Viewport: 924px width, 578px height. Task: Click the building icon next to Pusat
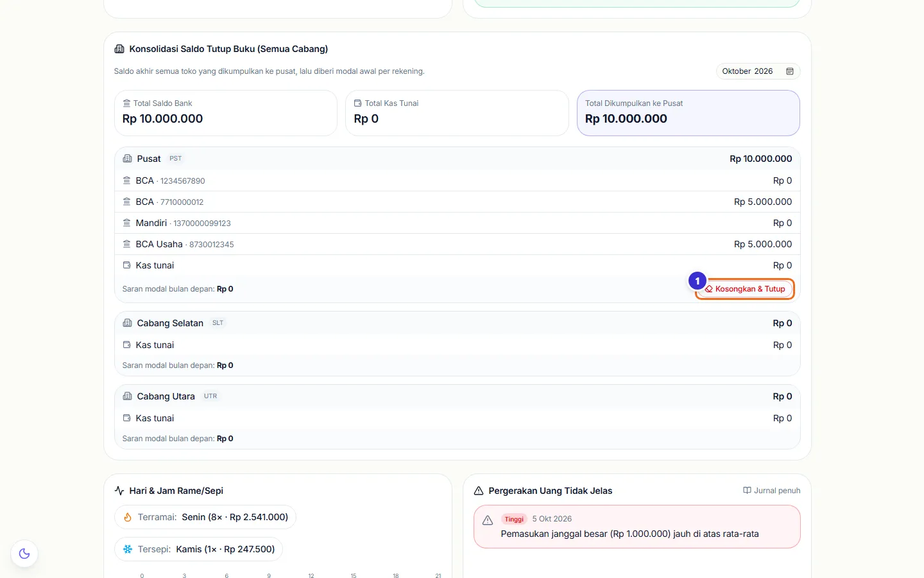127,159
